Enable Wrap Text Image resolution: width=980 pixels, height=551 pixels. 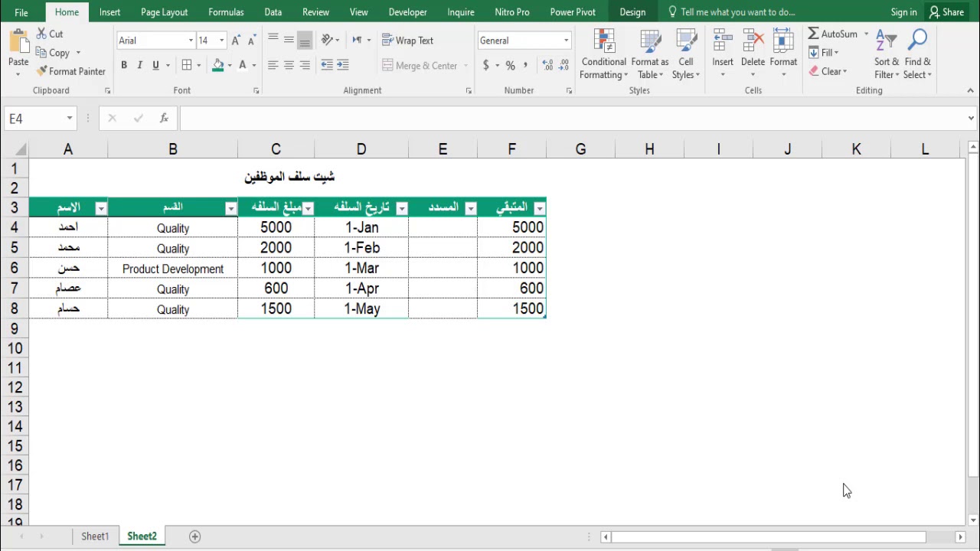click(x=407, y=41)
